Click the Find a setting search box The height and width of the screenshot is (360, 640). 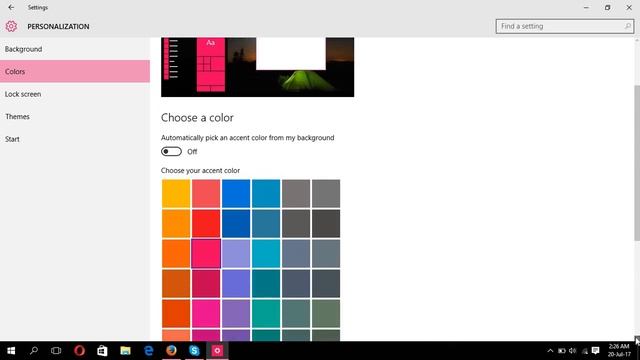565,27
